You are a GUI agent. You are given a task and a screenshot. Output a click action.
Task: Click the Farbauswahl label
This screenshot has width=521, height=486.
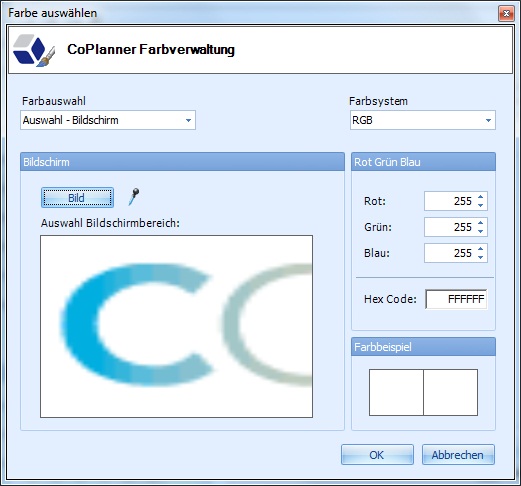54,101
